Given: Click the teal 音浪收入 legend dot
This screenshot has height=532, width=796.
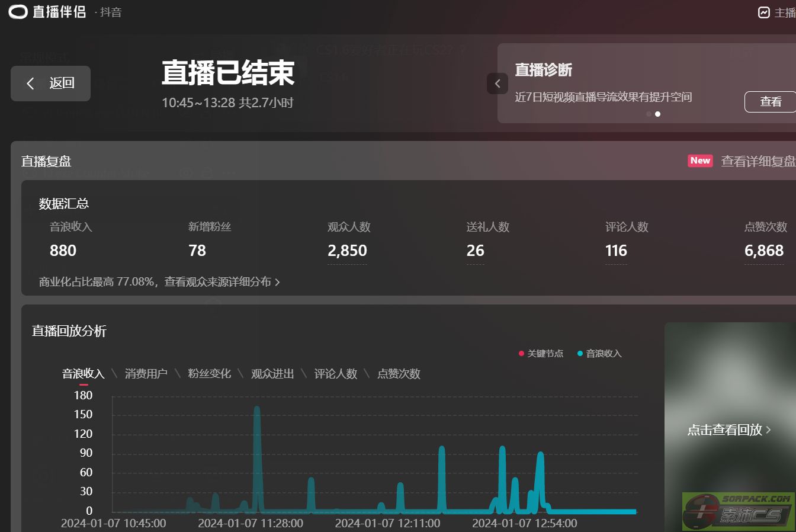Looking at the screenshot, I should coord(580,354).
